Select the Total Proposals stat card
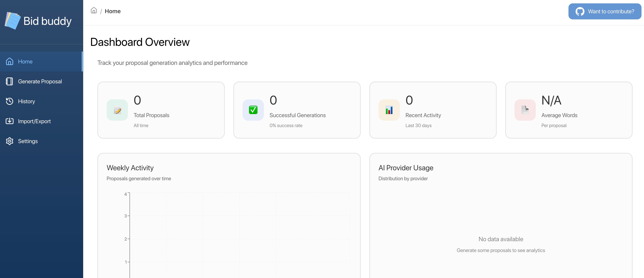The height and width of the screenshot is (278, 644). pyautogui.click(x=161, y=110)
